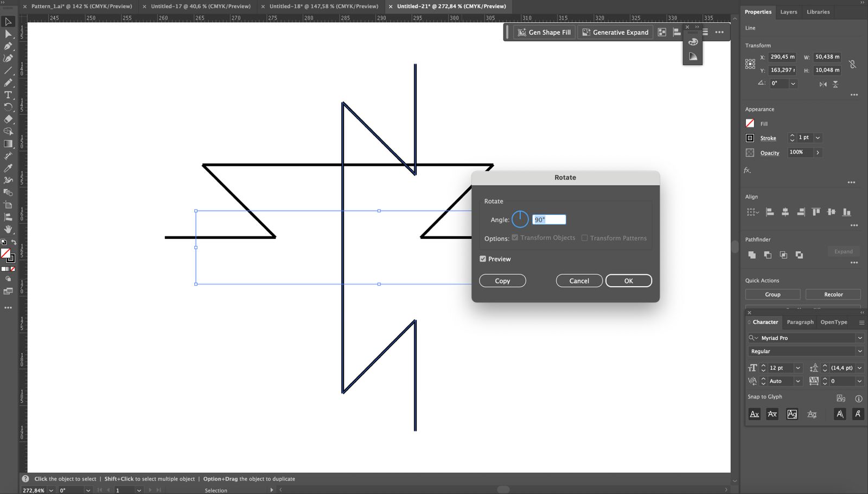Open the stroke weight dropdown
This screenshot has height=494, width=868.
pos(818,138)
